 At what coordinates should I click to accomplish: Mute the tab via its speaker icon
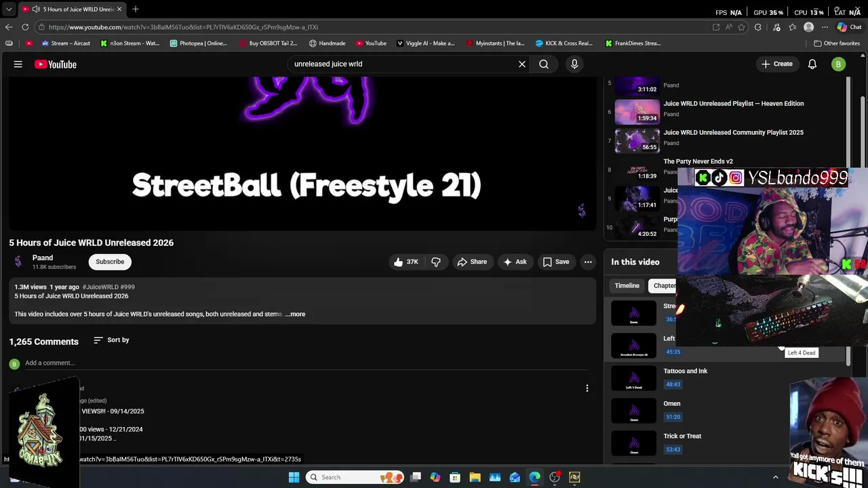[x=36, y=9]
